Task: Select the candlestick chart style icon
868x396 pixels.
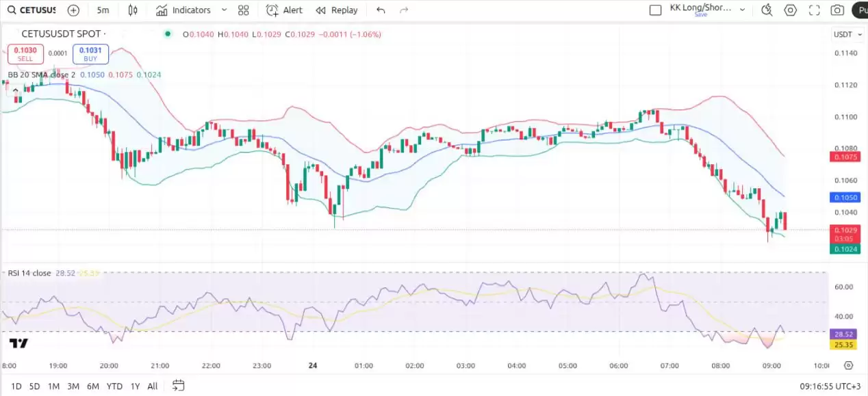Action: [x=133, y=10]
